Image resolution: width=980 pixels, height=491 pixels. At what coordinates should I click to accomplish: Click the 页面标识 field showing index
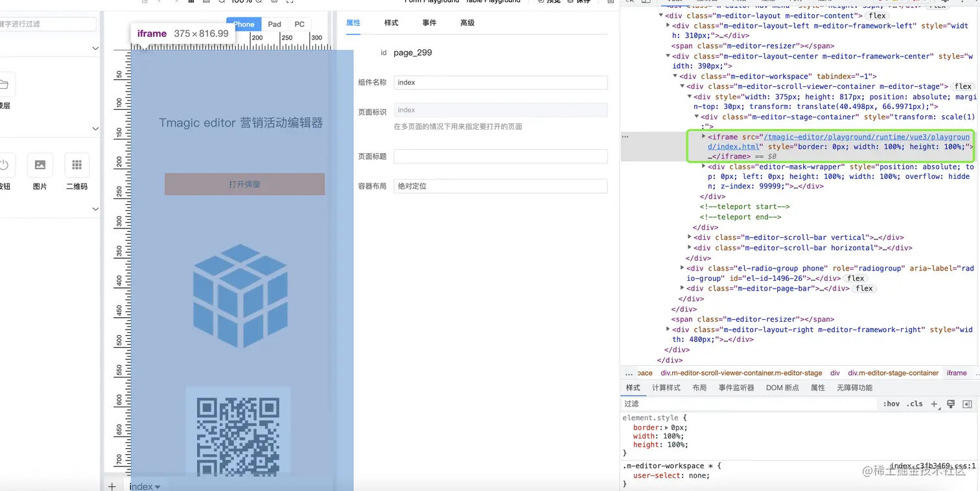(x=500, y=110)
